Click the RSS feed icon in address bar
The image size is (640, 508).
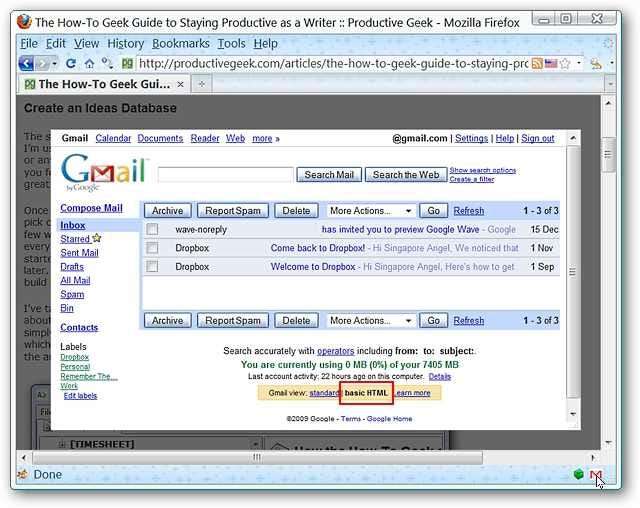click(538, 63)
